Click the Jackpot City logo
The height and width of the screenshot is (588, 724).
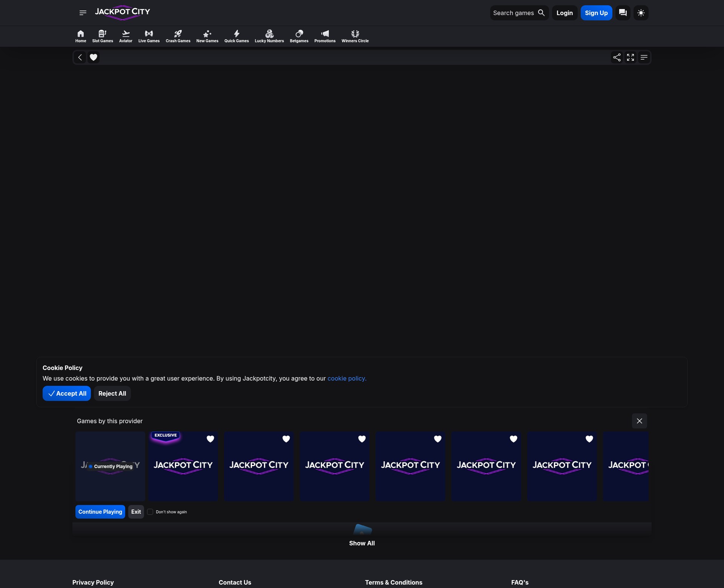click(123, 12)
